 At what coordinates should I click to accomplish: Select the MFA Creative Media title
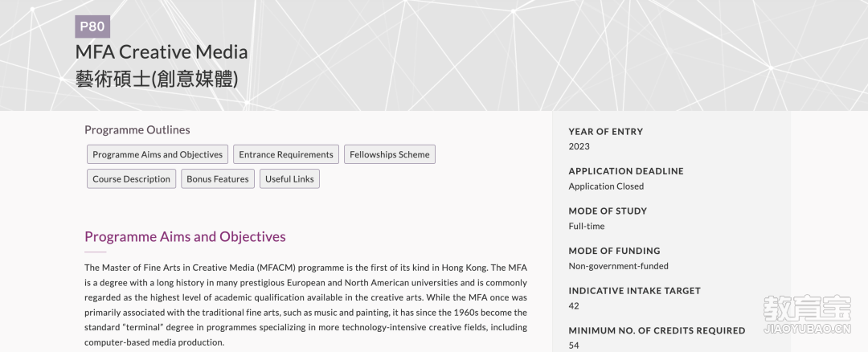coord(161,52)
